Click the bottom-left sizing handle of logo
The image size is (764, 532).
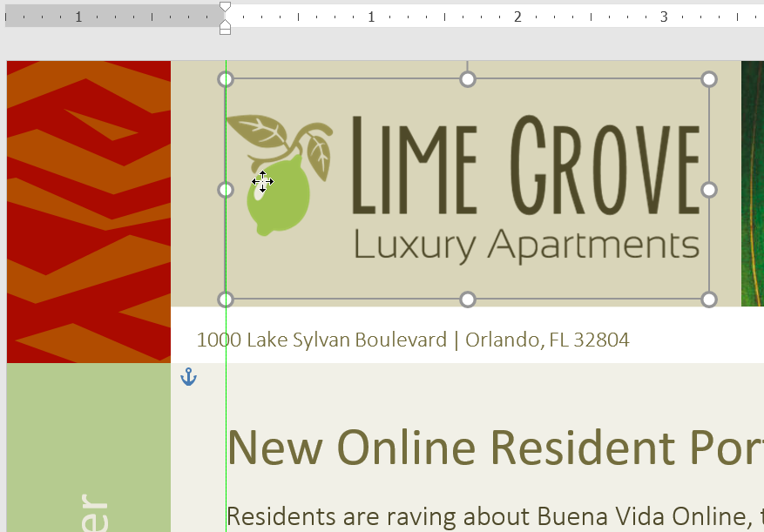point(226,300)
